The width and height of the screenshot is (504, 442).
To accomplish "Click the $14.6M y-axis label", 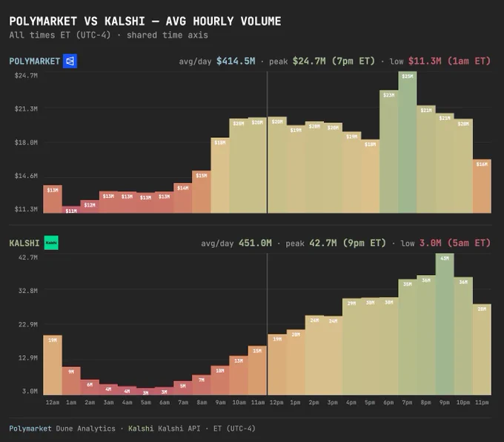I will click(26, 176).
